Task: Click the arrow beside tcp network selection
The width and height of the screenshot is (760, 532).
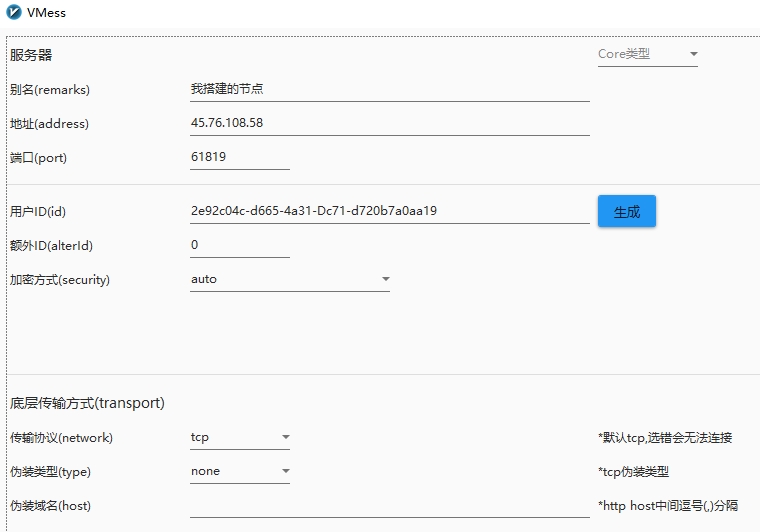Action: pos(285,437)
